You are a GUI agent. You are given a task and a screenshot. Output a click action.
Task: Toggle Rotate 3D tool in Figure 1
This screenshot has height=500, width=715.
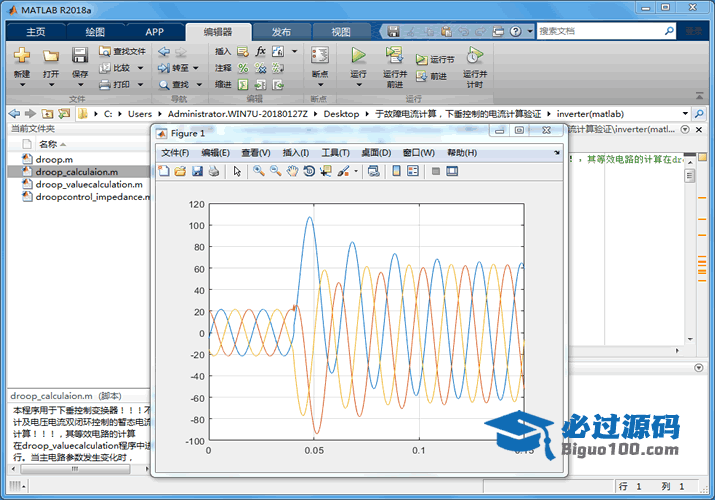click(x=309, y=171)
